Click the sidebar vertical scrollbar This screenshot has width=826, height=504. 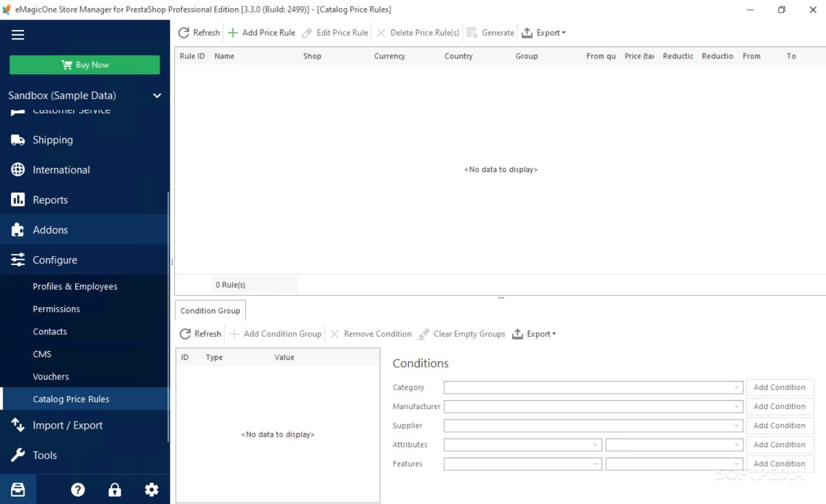pyautogui.click(x=168, y=317)
